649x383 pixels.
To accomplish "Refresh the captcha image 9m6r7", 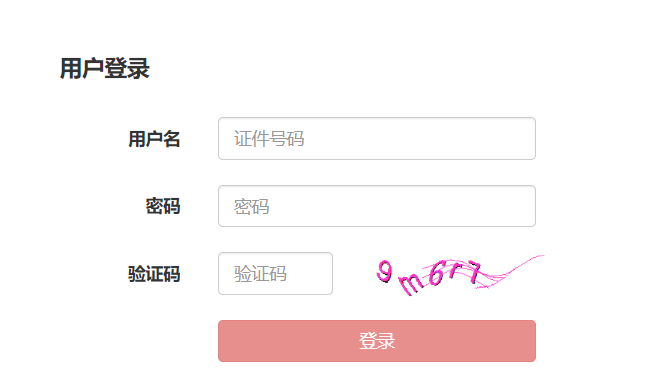I will click(x=459, y=275).
